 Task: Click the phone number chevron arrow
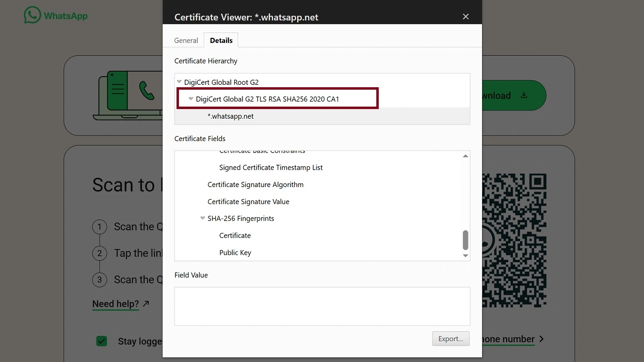pyautogui.click(x=542, y=339)
